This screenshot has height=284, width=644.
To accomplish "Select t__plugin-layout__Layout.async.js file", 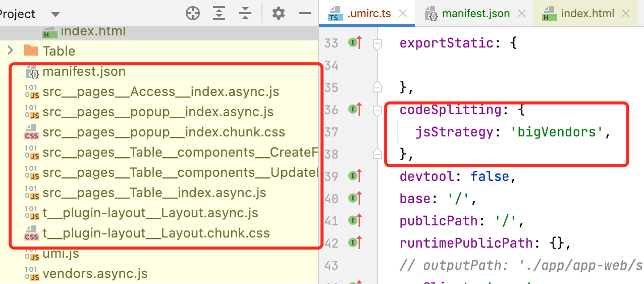I will [150, 213].
